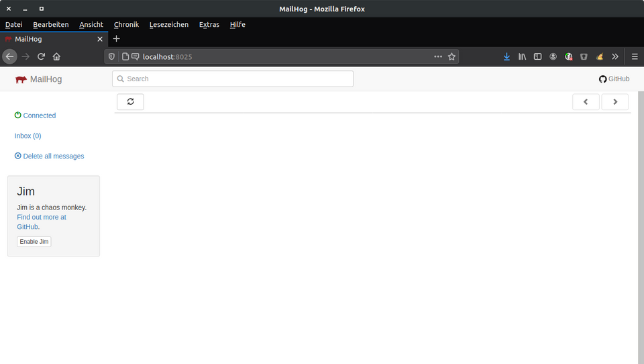Open the Bearbeiten menu
The image size is (644, 364).
click(51, 25)
